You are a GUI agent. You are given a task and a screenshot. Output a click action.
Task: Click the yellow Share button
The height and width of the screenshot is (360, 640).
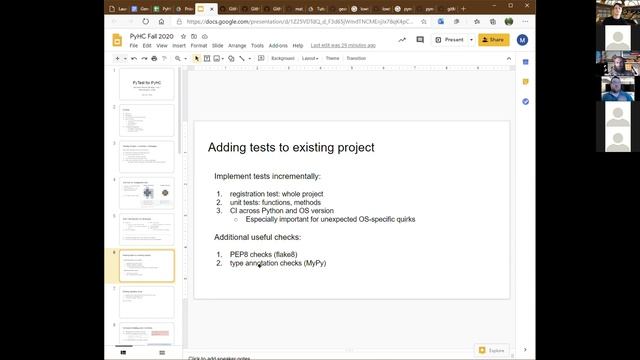tap(493, 40)
